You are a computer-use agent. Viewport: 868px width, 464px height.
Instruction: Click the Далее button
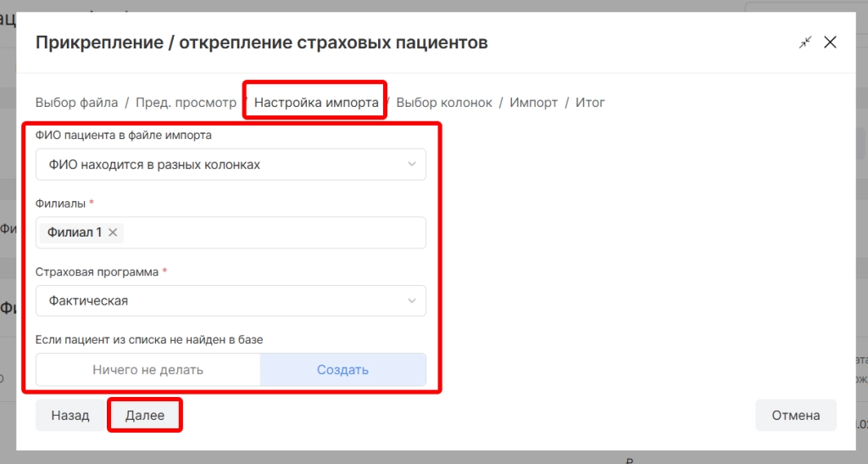(x=145, y=416)
